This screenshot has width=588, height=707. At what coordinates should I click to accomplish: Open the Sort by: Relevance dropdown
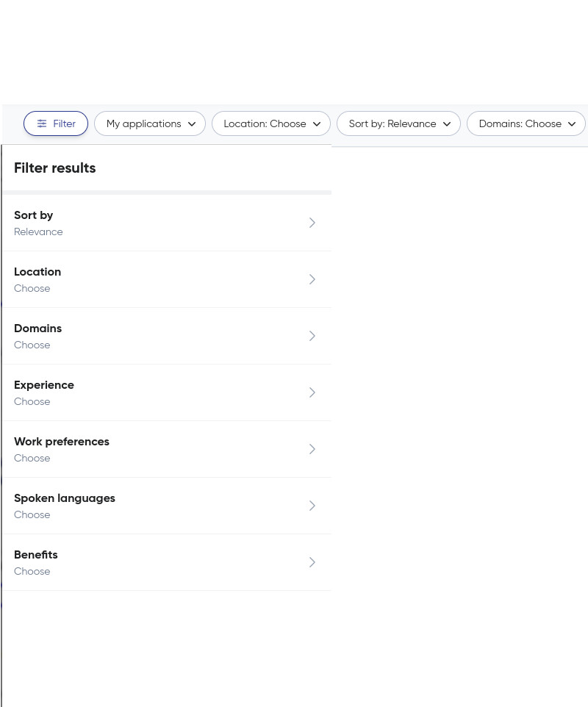[x=398, y=123]
